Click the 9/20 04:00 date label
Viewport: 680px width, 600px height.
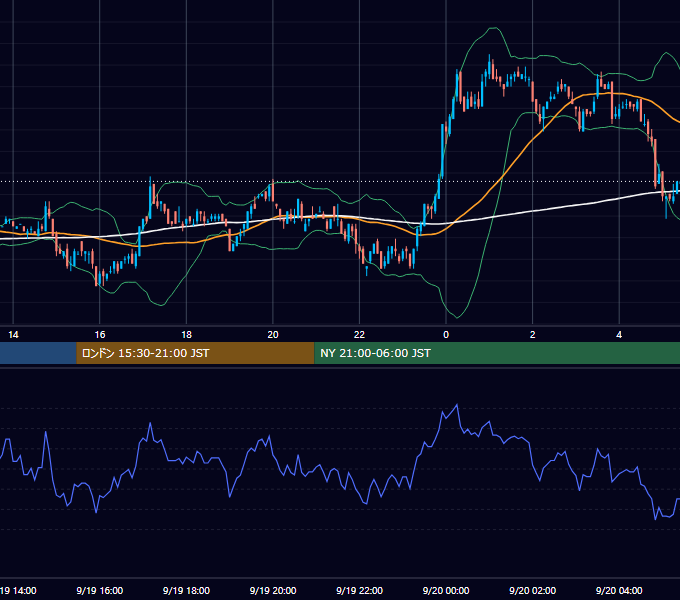(x=619, y=590)
